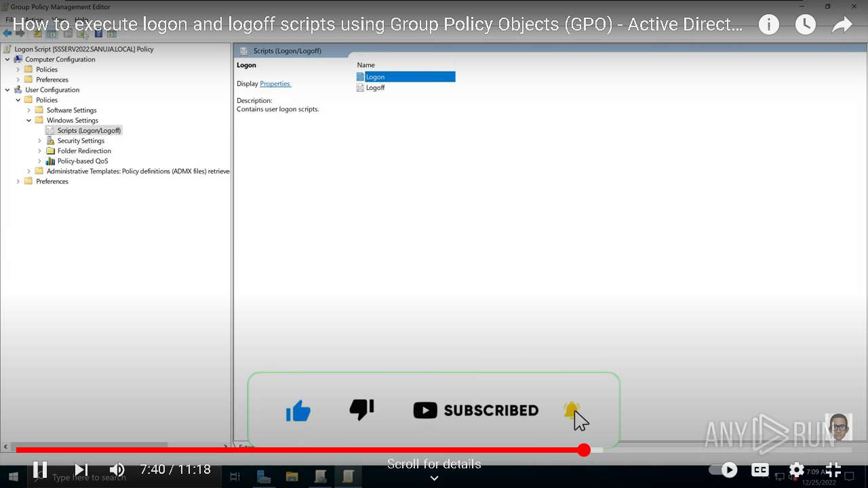868x488 pixels.
Task: Click the Scroll for details chevron
Action: (x=434, y=478)
